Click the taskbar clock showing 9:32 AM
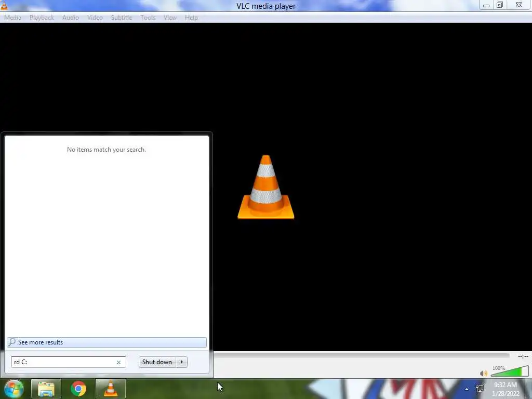 coord(506,389)
